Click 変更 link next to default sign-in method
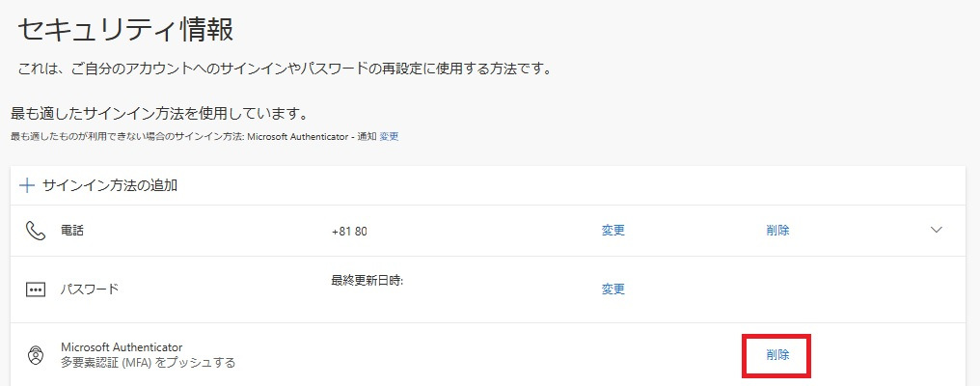 pos(389,136)
